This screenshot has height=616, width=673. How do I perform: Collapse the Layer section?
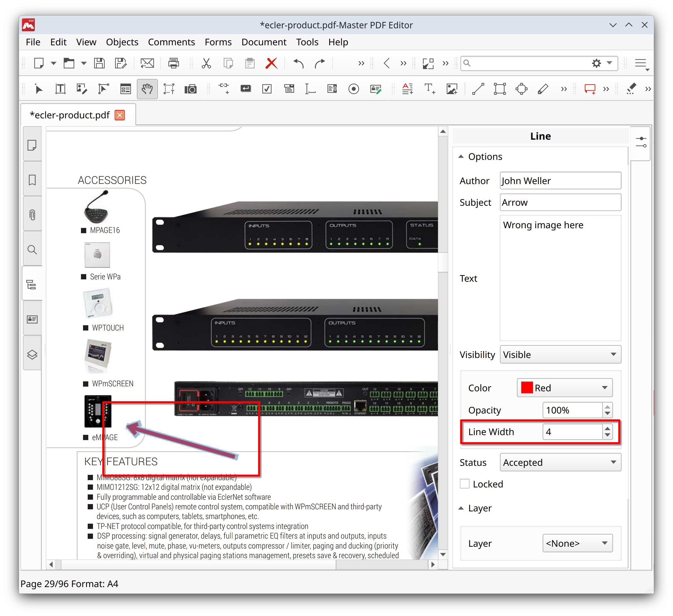pyautogui.click(x=461, y=508)
